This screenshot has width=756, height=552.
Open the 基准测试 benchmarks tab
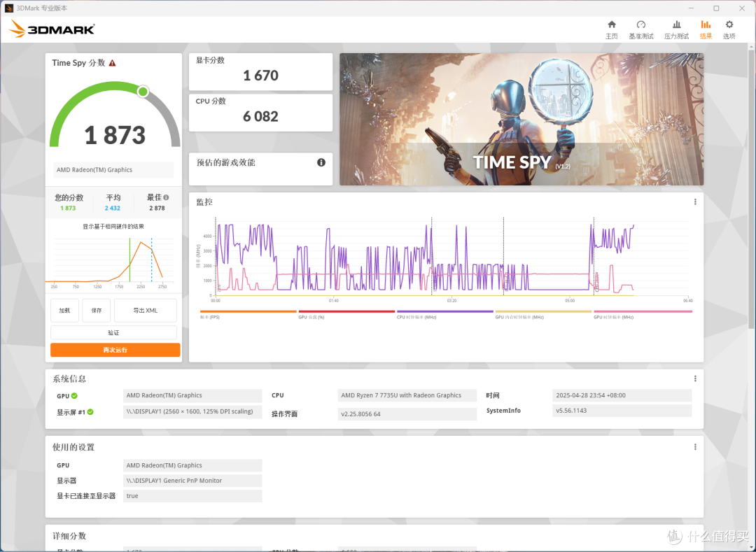coord(640,30)
